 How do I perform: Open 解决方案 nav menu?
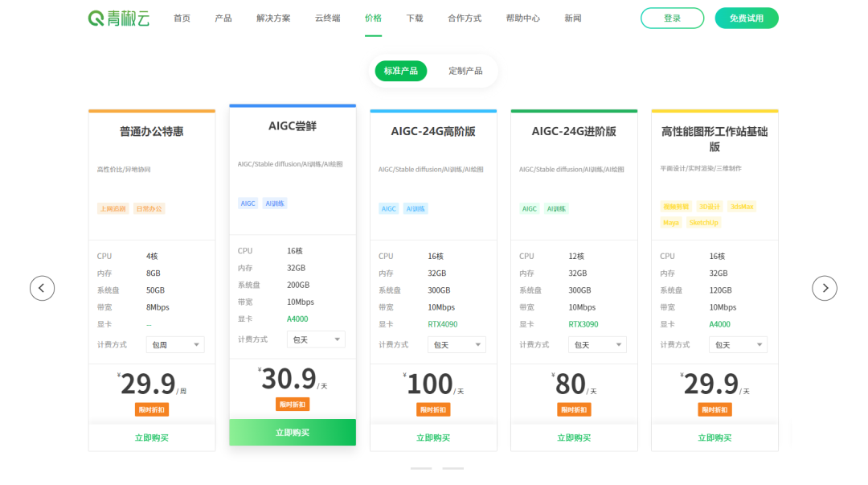[x=273, y=18]
